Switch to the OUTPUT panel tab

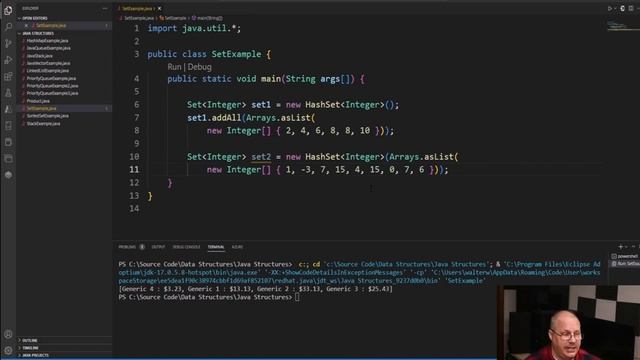pos(158,247)
